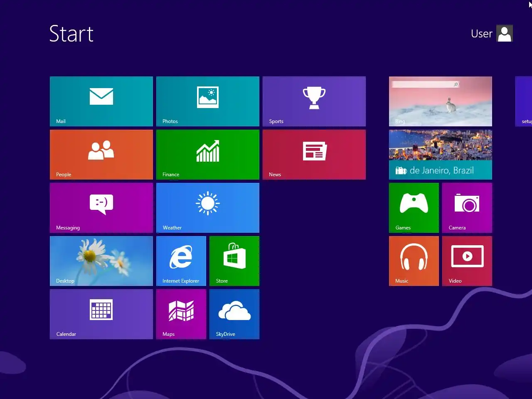Click the User account picture

click(x=505, y=34)
